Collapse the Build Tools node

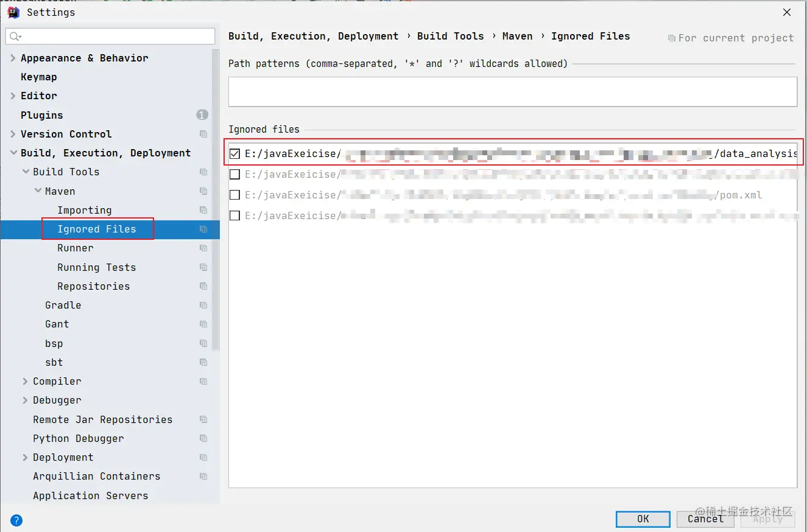pyautogui.click(x=26, y=172)
